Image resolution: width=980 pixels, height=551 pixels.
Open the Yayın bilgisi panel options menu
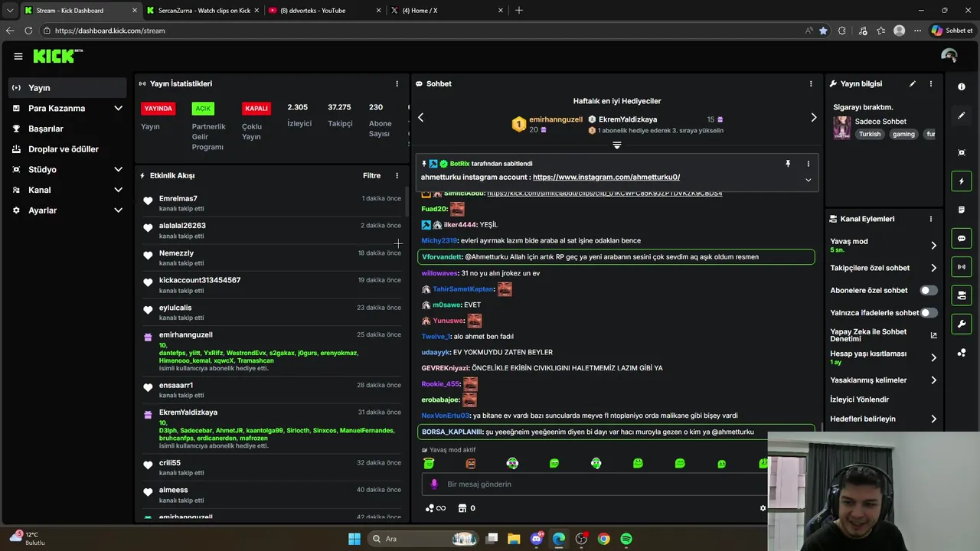point(931,83)
